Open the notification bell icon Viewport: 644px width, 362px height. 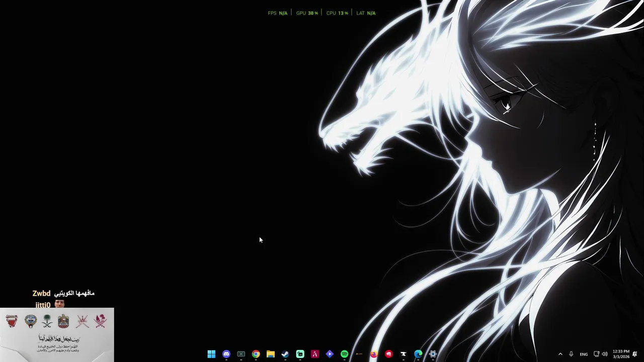click(635, 354)
